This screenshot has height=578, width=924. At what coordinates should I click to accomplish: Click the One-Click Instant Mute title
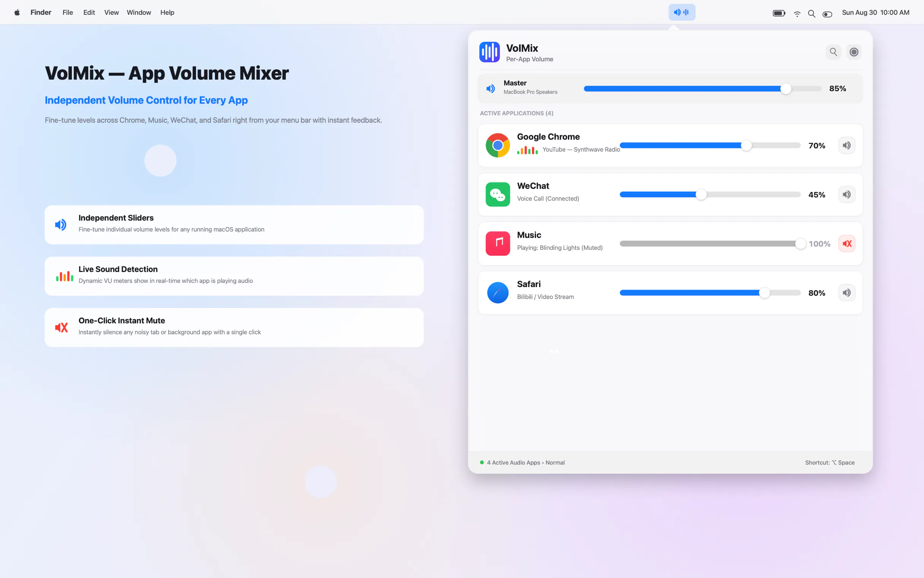tap(122, 320)
